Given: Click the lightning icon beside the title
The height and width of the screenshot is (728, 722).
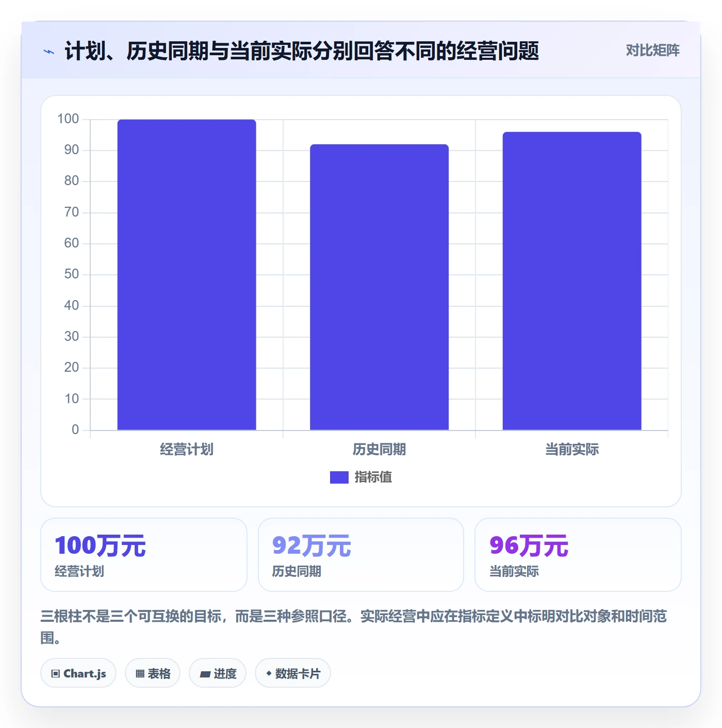Looking at the screenshot, I should (x=48, y=52).
